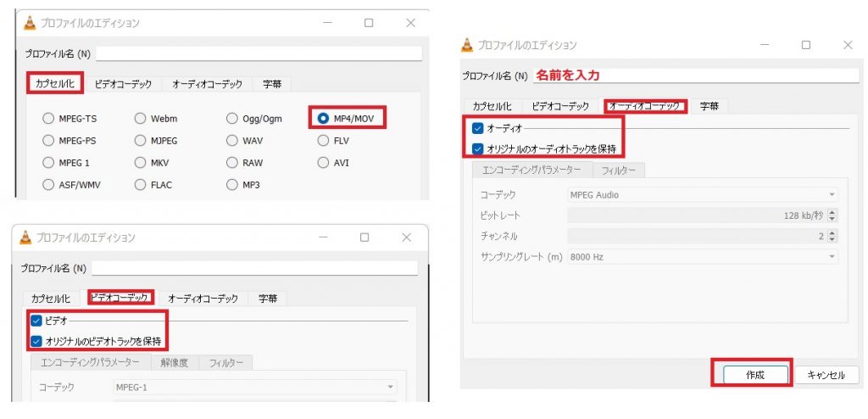Toggle the オーディオ checkbox
This screenshot has width=868, height=419.
(x=478, y=129)
